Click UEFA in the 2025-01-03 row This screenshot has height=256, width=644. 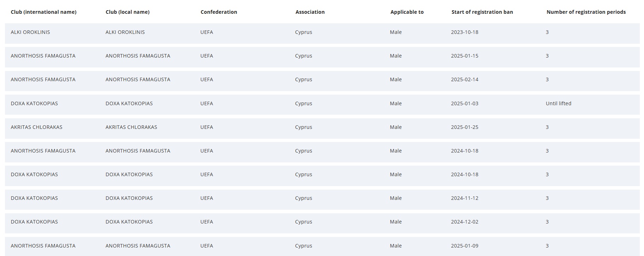tap(207, 103)
